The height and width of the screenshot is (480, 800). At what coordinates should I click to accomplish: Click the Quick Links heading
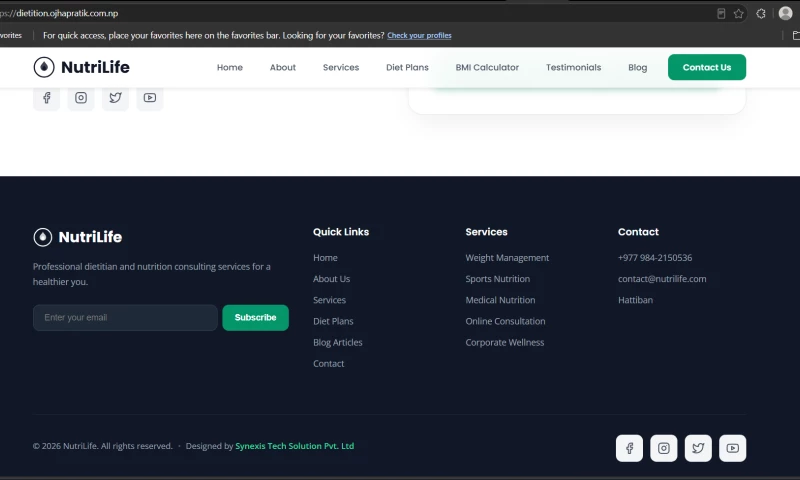[341, 232]
